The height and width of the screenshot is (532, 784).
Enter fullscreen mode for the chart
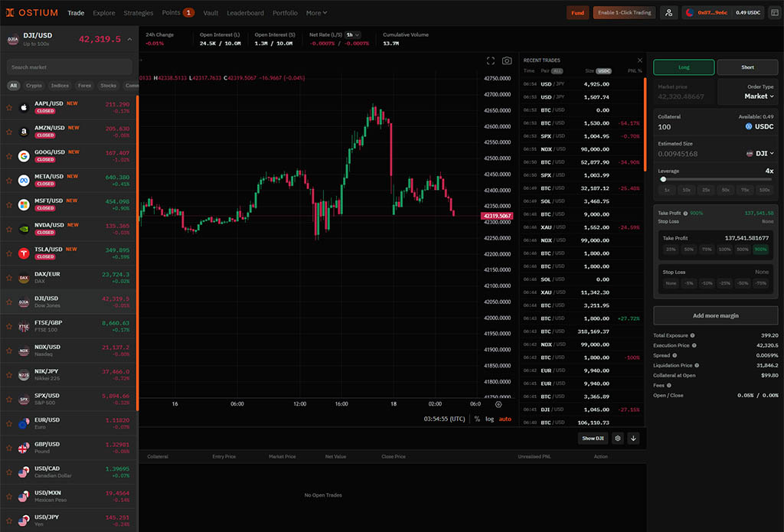[x=491, y=60]
